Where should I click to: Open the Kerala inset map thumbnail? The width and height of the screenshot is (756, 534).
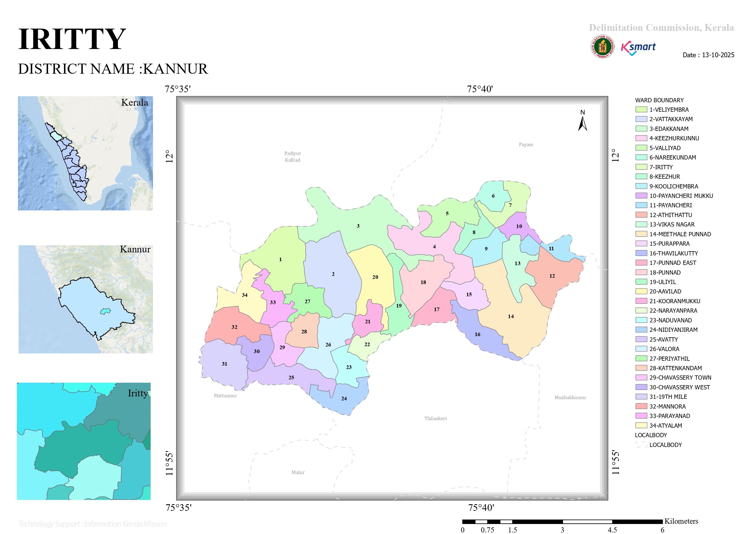coord(85,153)
